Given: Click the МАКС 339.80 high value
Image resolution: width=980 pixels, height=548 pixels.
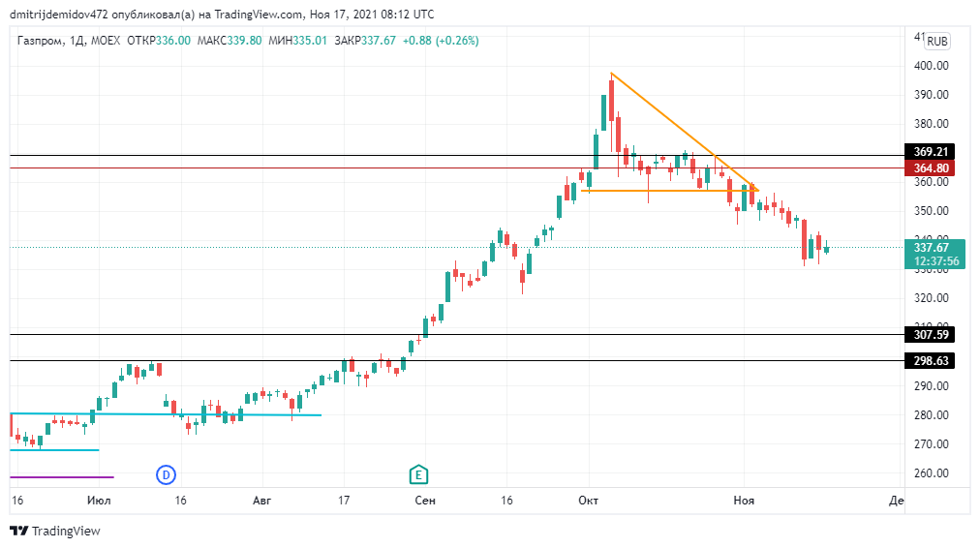Looking at the screenshot, I should [230, 41].
